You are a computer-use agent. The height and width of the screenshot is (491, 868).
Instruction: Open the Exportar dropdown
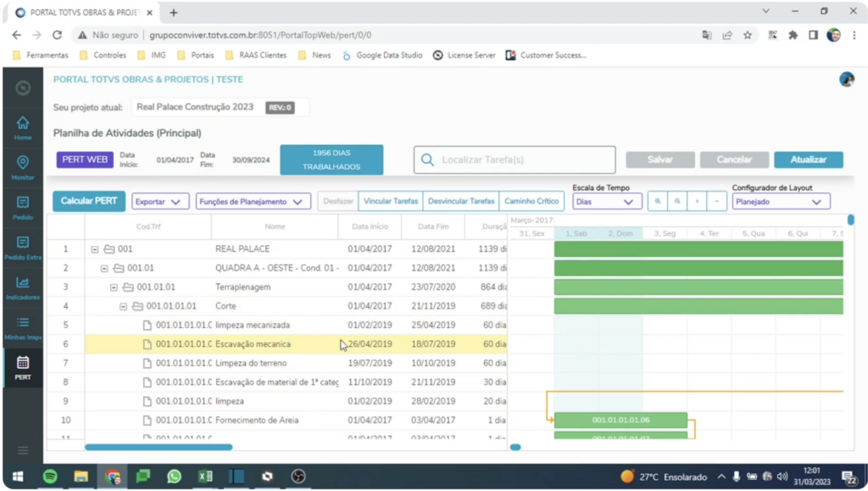(x=160, y=202)
